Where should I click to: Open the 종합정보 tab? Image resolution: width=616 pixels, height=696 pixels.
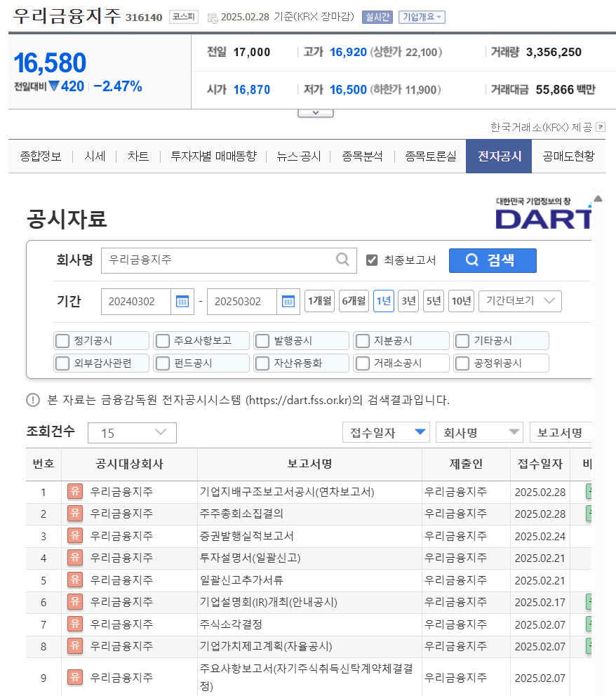click(x=41, y=156)
